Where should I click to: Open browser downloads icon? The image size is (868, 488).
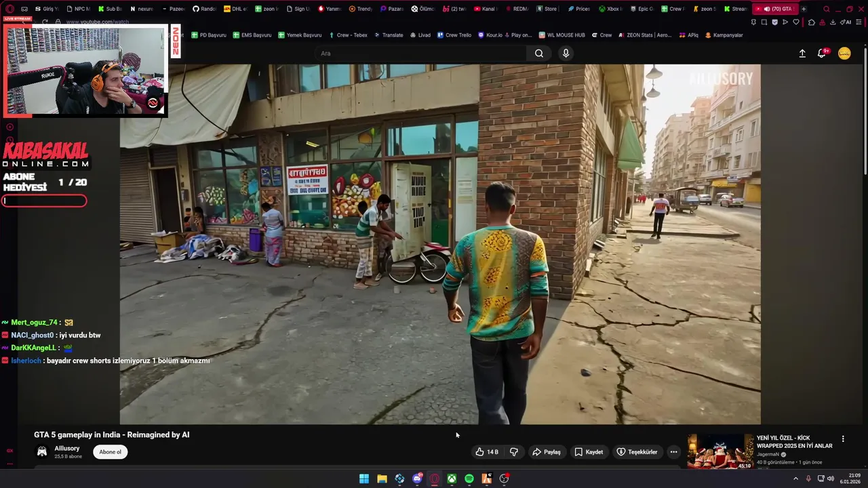pyautogui.click(x=833, y=22)
